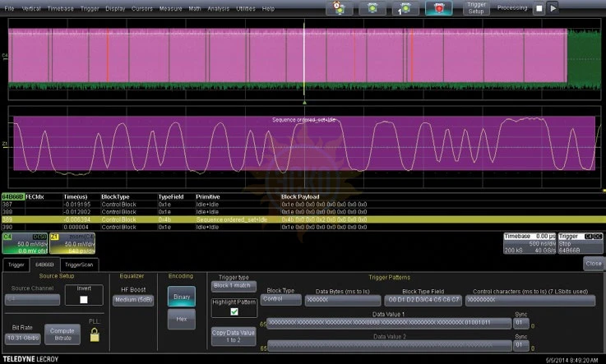The height and width of the screenshot is (364, 606).
Task: Click Copy Data Value 1 to 2
Action: tap(233, 336)
